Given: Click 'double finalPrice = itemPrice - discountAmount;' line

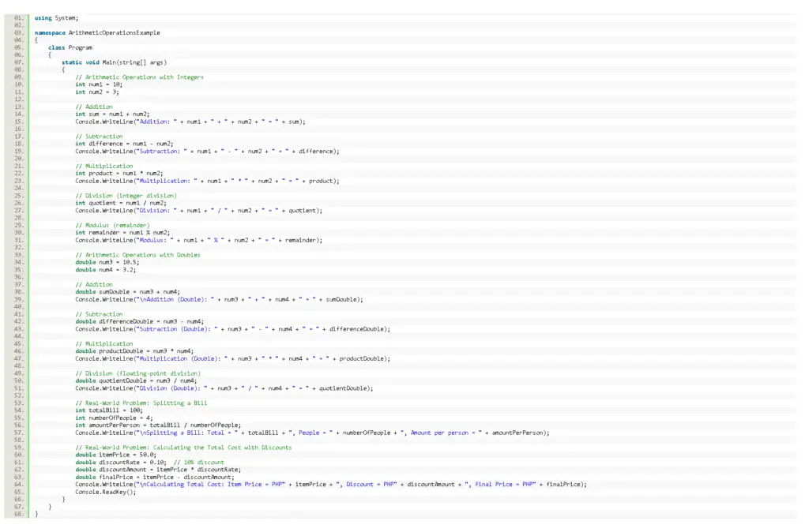Looking at the screenshot, I should (155, 478).
